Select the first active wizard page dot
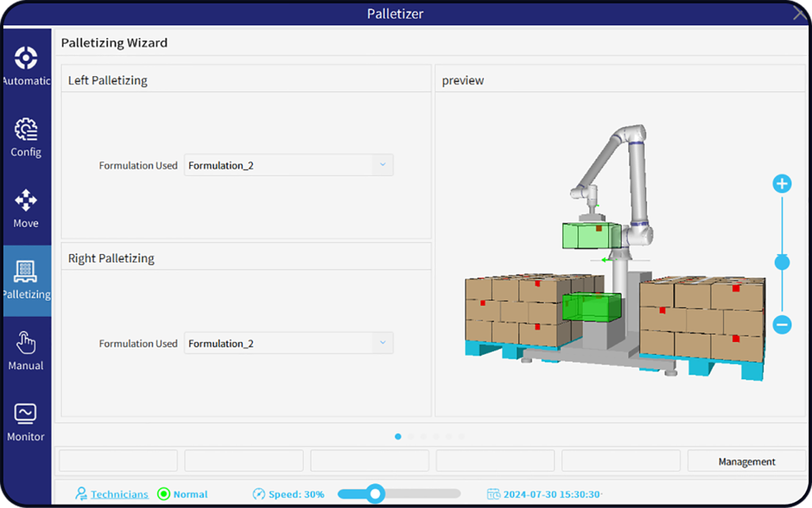This screenshot has width=812, height=508. point(398,437)
